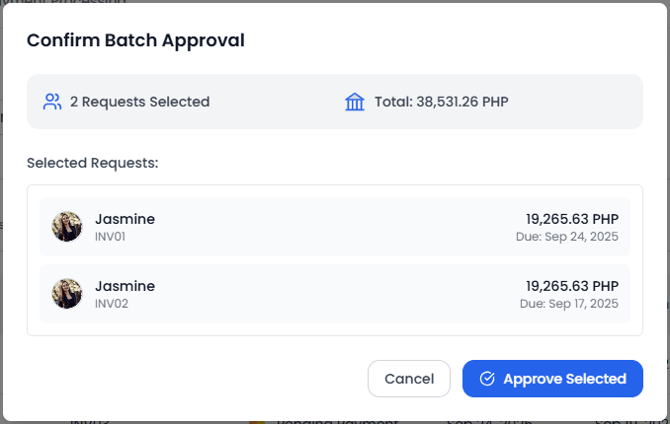The width and height of the screenshot is (670, 424).
Task: Select the Jasmine name above INV01
Action: 125,219
